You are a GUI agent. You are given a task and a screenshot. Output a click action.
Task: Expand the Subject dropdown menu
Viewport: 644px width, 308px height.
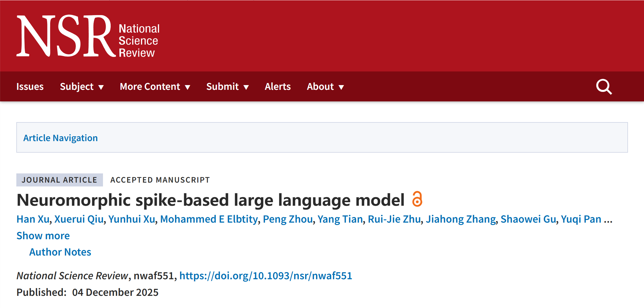(82, 87)
